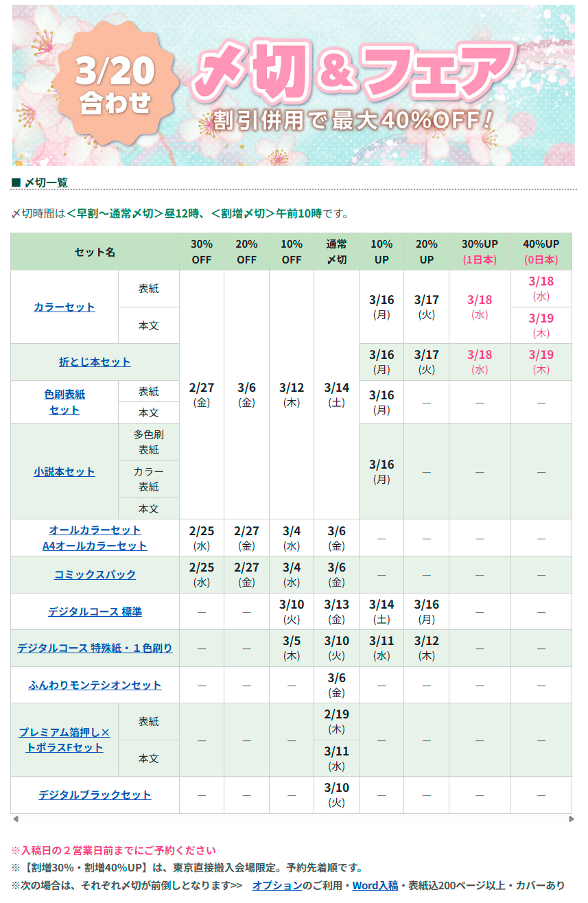
Task: Open the オプション link in the notes
Action: pyautogui.click(x=277, y=885)
